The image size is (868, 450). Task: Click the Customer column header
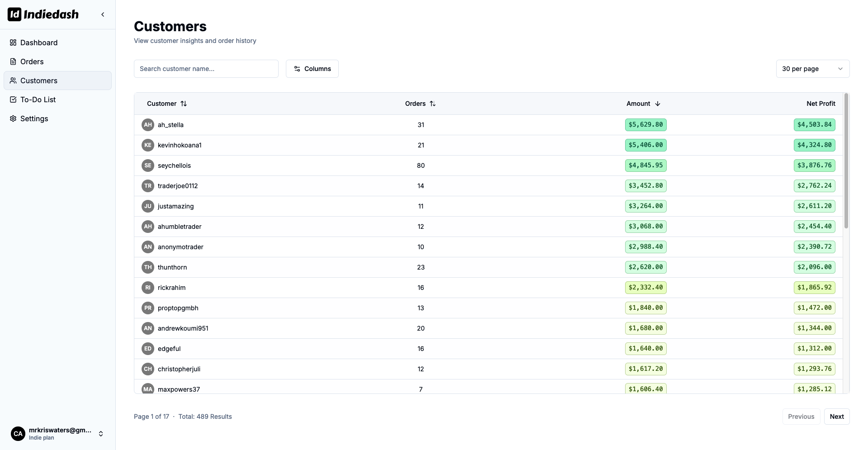(x=167, y=104)
